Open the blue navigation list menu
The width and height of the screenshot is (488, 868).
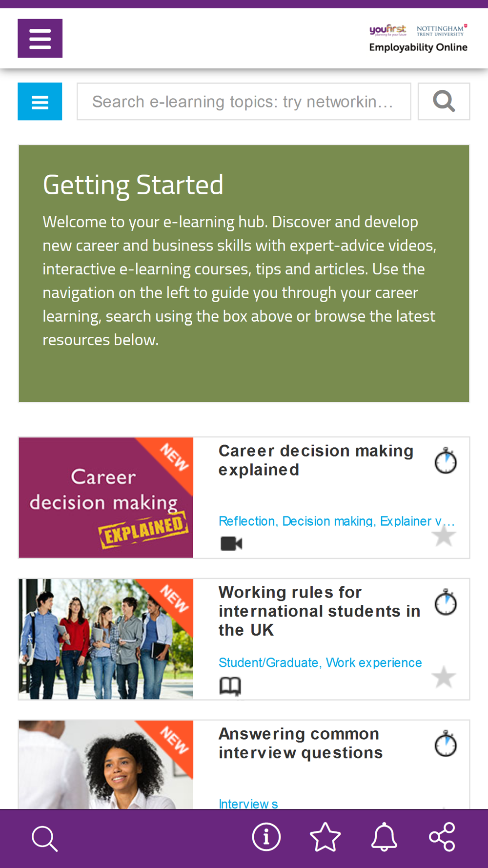click(40, 102)
